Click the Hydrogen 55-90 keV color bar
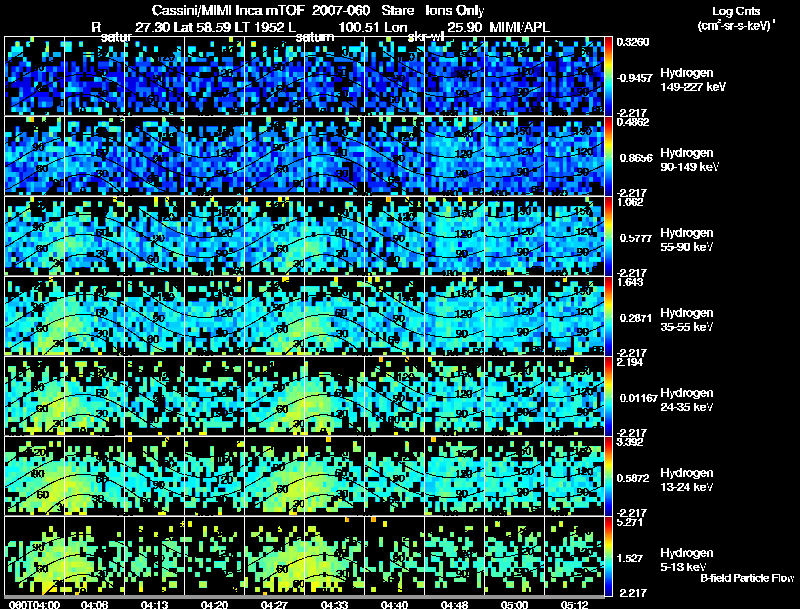 (608, 236)
